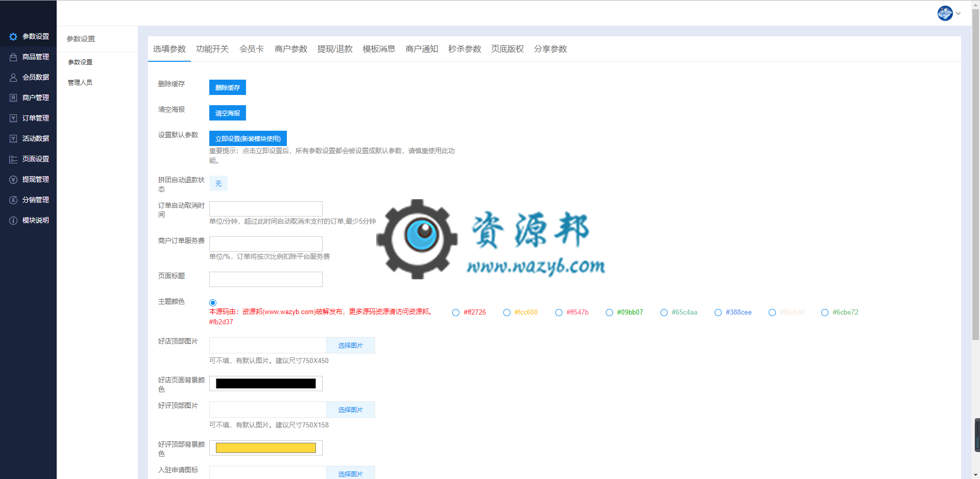Viewport: 980px width, 479px height.
Task: Select the #6cbe72 theme color radio
Action: click(825, 313)
